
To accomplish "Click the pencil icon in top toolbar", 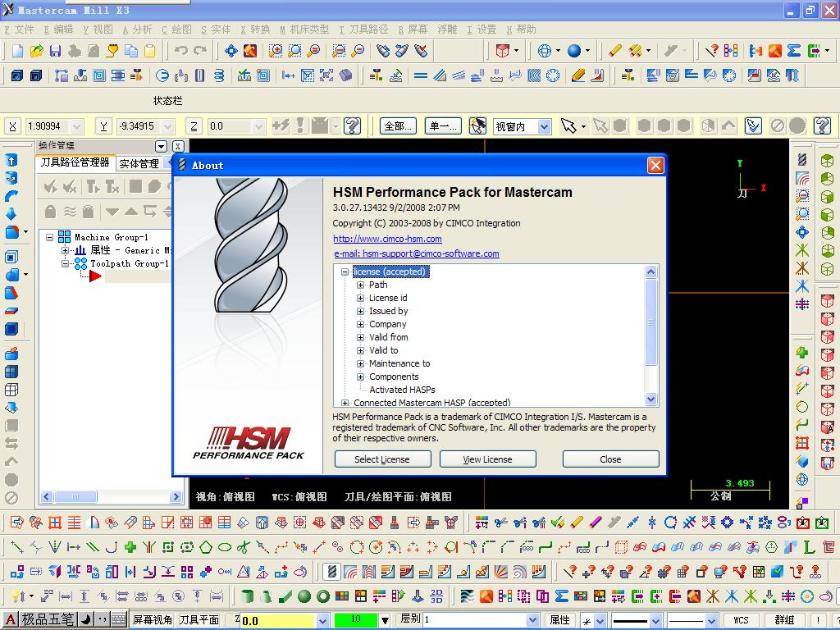I will (x=614, y=51).
